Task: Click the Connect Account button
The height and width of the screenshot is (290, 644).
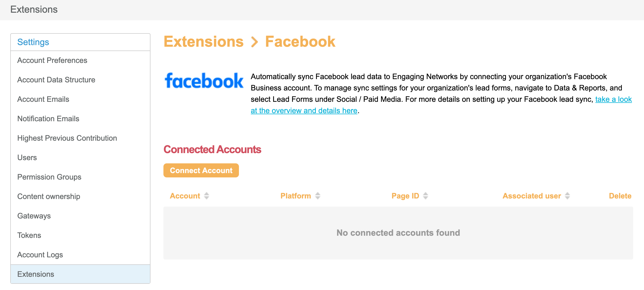Action: 201,170
